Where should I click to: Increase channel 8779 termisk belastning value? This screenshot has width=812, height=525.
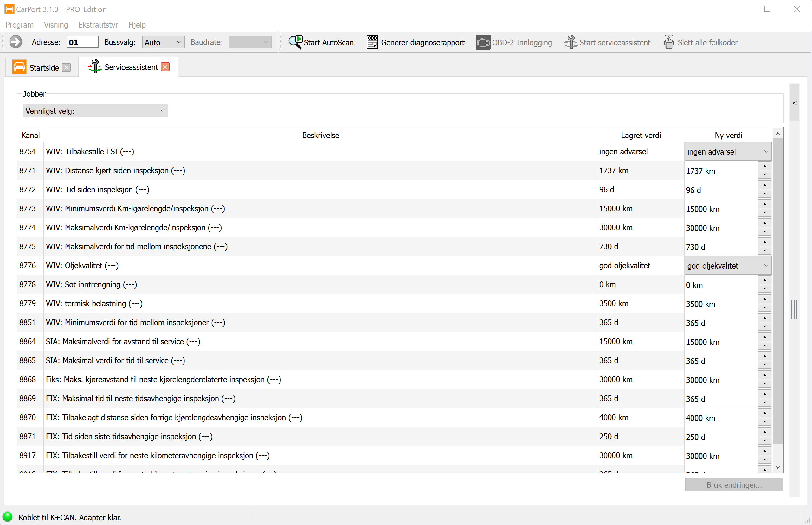pyautogui.click(x=764, y=299)
